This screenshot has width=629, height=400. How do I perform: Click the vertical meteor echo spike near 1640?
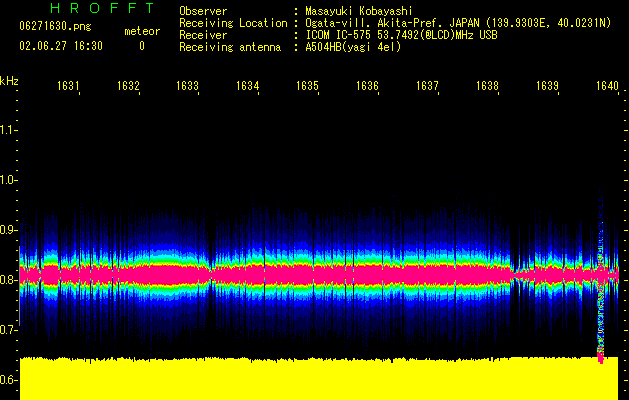601,297
